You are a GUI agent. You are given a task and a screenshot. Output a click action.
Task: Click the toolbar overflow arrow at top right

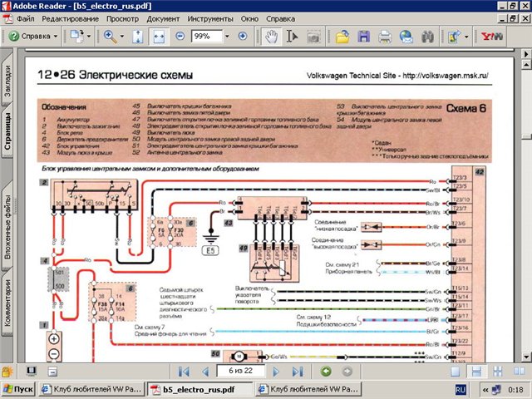tap(526, 54)
